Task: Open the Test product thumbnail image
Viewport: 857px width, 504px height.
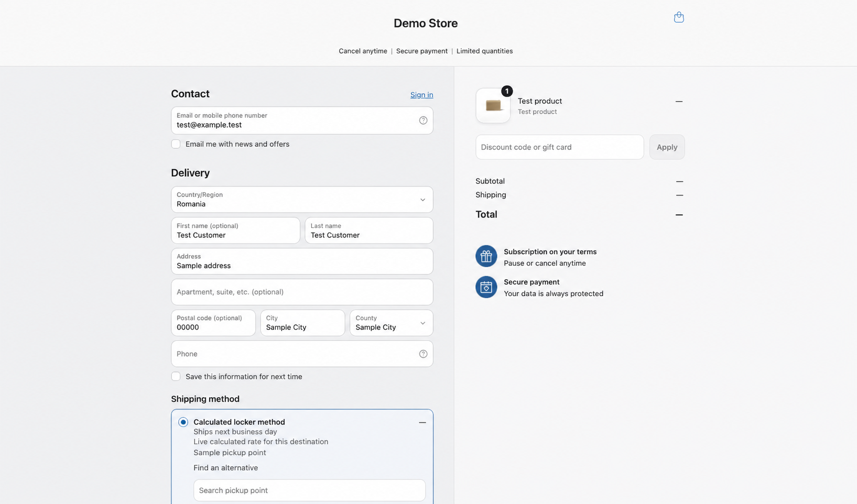Action: point(493,105)
